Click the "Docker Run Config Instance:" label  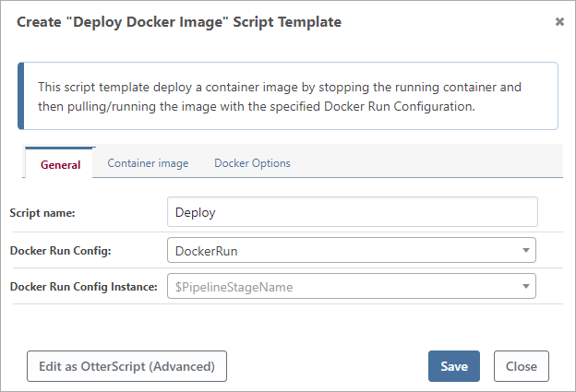(x=83, y=286)
